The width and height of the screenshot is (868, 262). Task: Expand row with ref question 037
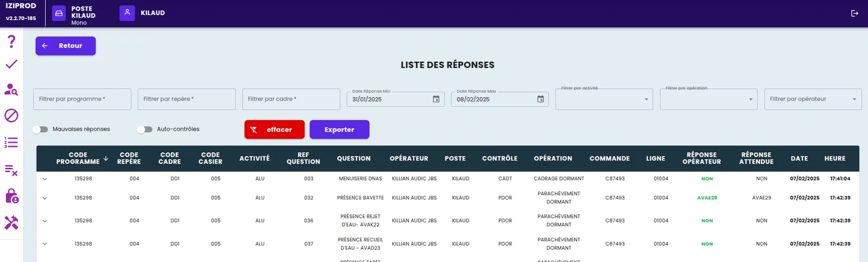44,244
